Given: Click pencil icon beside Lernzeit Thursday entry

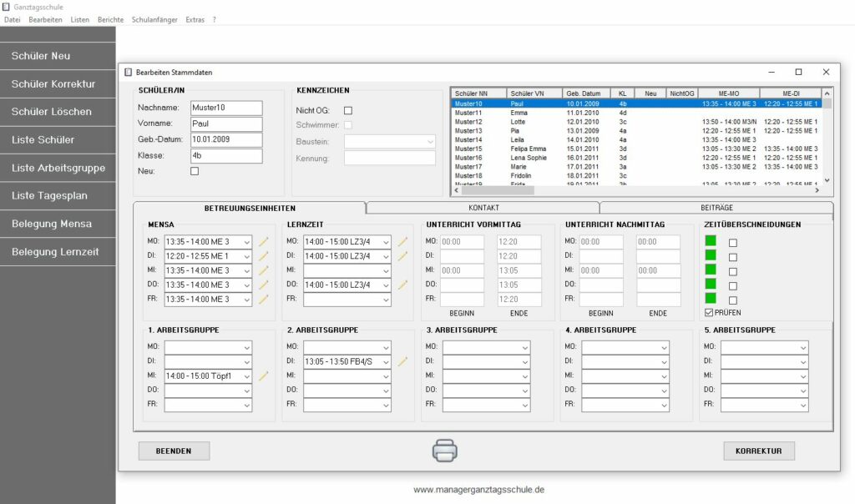Looking at the screenshot, I should [x=402, y=285].
